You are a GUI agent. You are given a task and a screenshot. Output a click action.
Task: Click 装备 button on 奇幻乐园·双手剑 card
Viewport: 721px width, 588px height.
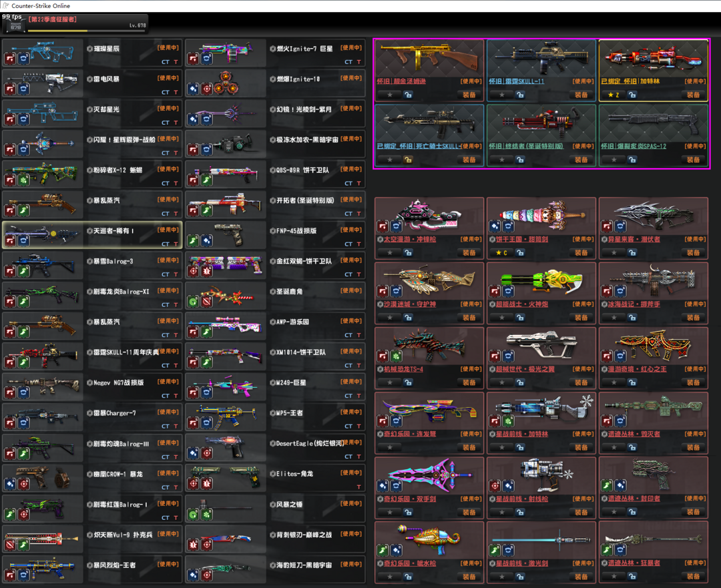click(469, 512)
